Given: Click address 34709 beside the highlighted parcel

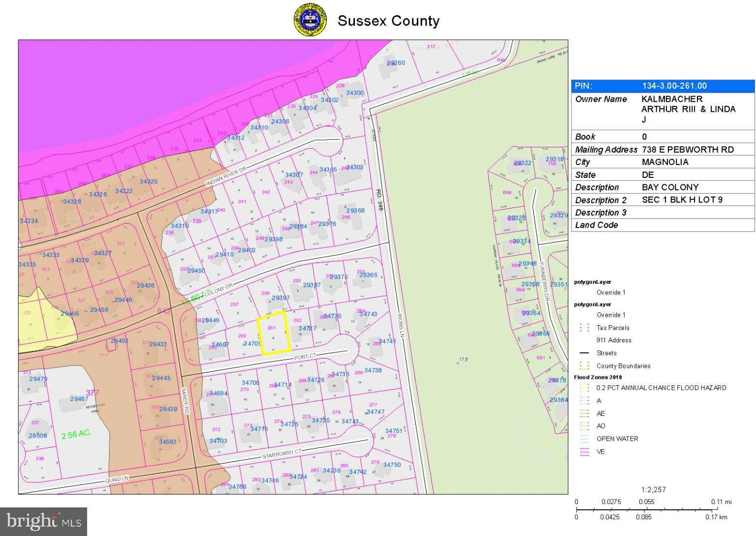Looking at the screenshot, I should click(x=252, y=343).
